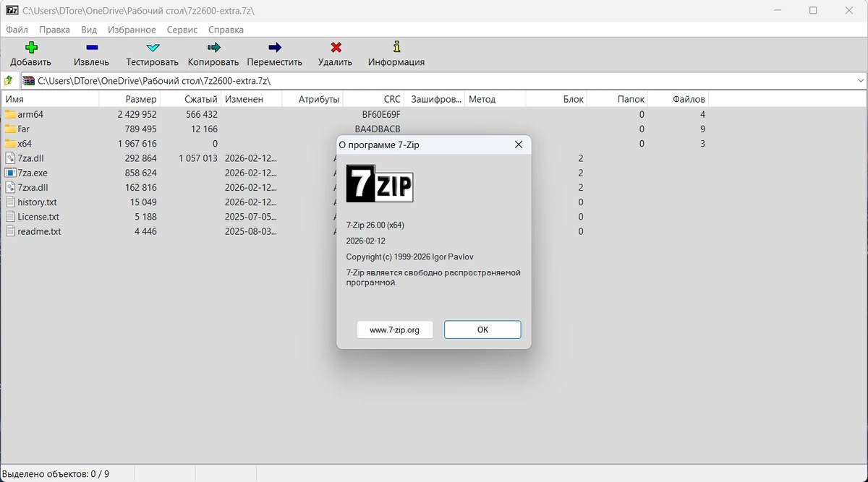The height and width of the screenshot is (482, 868).
Task: Sort by the Файлов column header
Action: [678, 99]
